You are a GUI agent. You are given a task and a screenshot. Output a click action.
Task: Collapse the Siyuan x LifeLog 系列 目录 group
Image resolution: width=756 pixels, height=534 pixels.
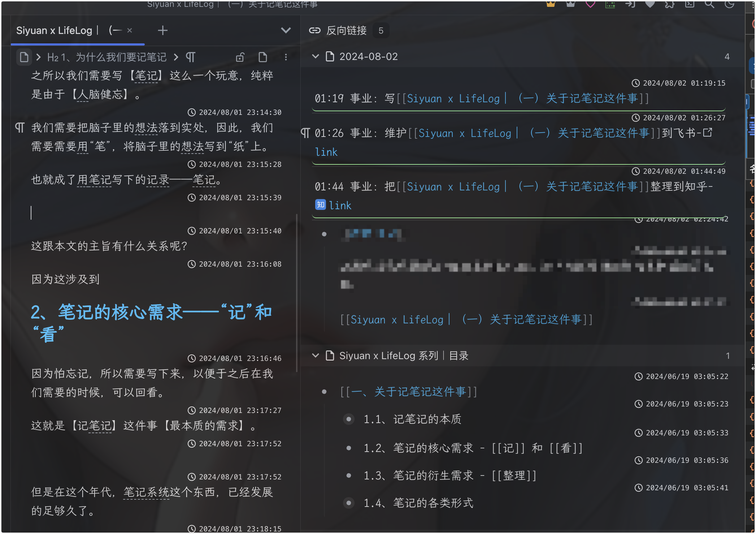tap(316, 356)
